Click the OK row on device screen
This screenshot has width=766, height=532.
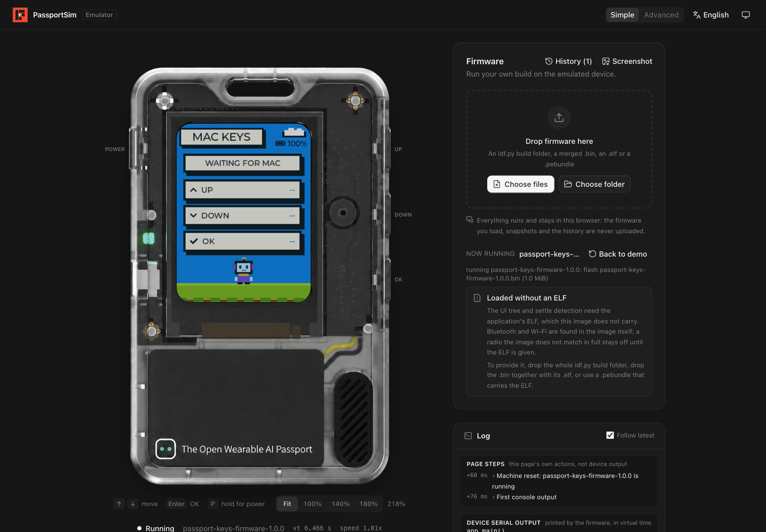tap(243, 241)
